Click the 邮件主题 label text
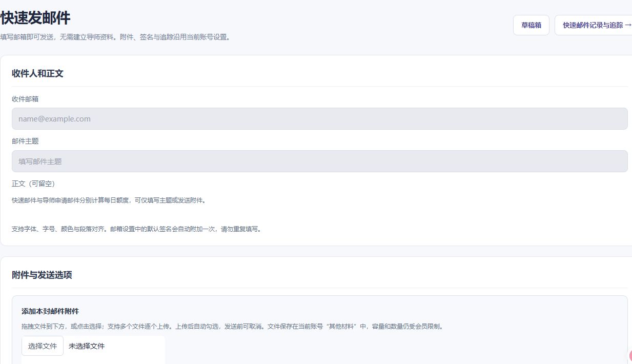The height and width of the screenshot is (364, 632). click(25, 141)
